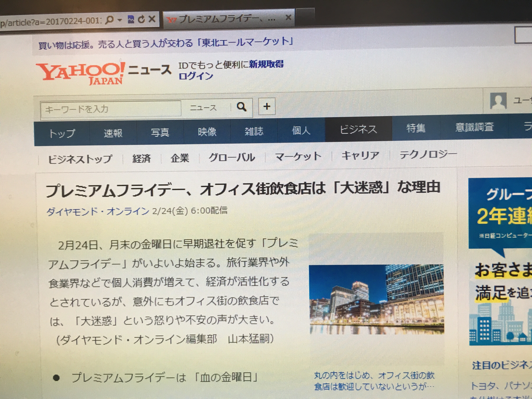Click the photo caption 丸の内をはじめ link
This screenshot has width=532, height=399.
(374, 381)
